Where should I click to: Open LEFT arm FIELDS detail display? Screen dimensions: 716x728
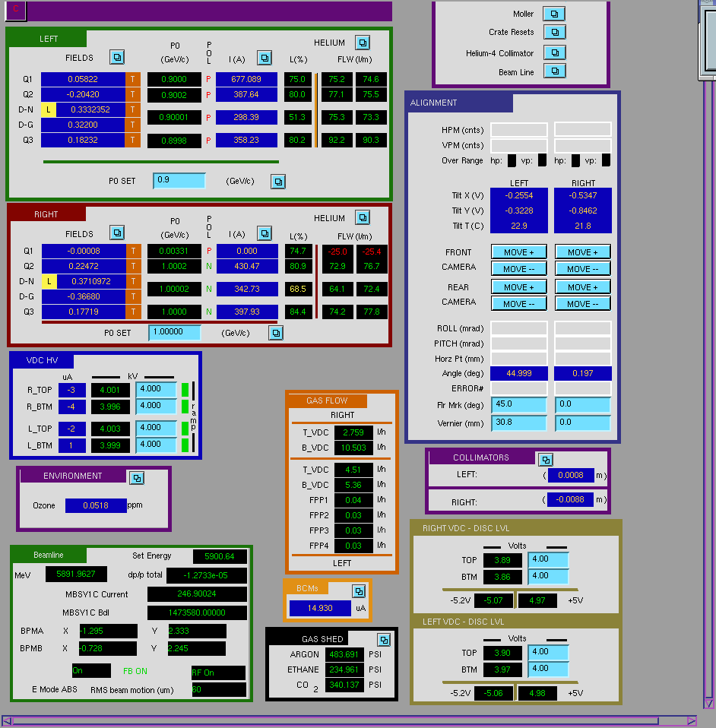117,58
